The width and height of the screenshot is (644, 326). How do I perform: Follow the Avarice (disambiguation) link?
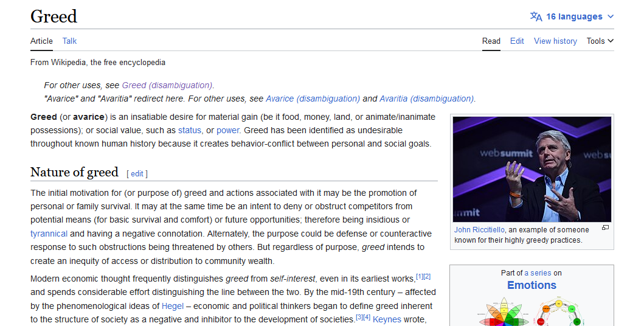click(x=313, y=99)
